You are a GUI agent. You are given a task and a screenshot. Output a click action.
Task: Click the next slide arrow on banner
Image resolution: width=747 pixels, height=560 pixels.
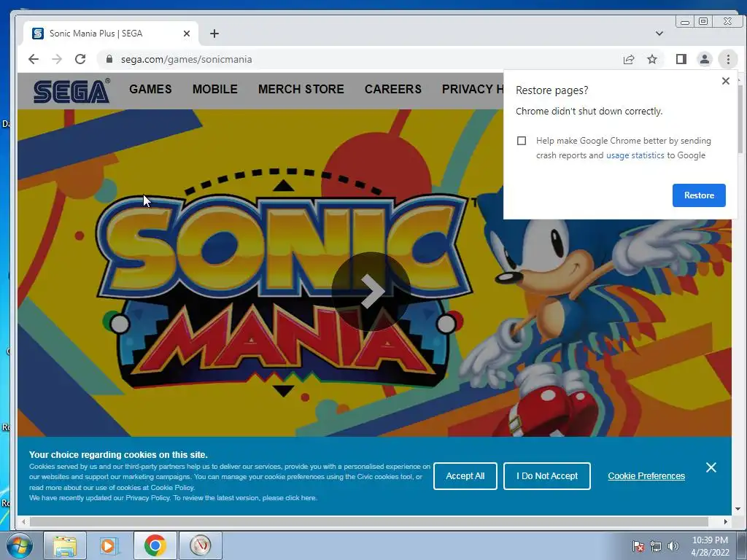click(x=371, y=291)
